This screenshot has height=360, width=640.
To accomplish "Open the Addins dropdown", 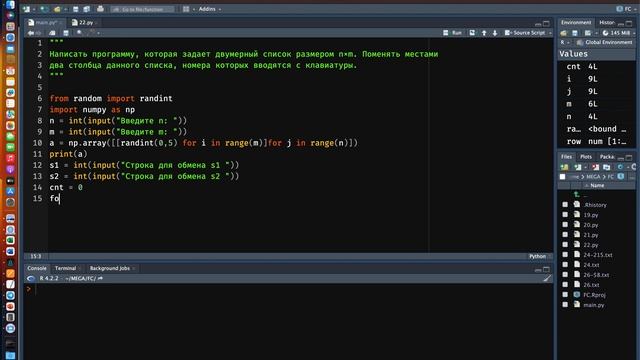I will click(210, 9).
